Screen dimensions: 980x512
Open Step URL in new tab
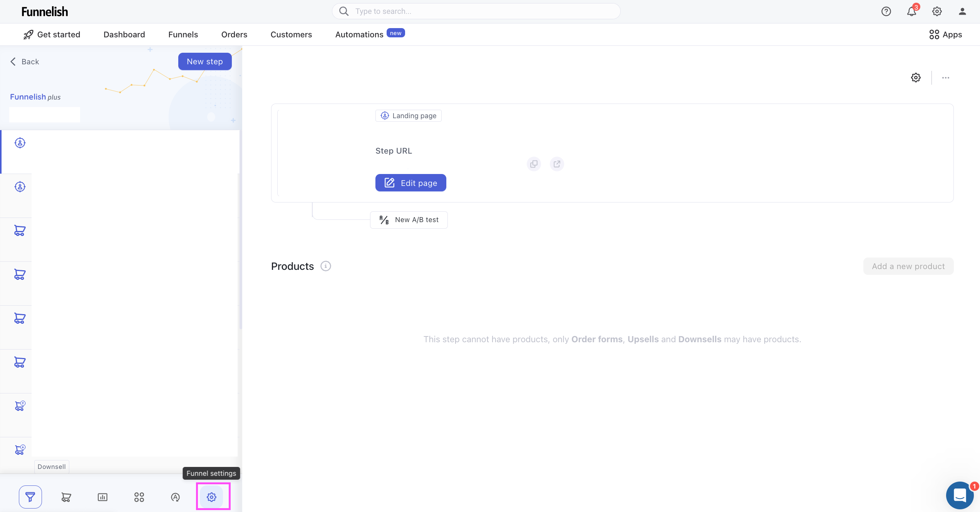pyautogui.click(x=557, y=164)
